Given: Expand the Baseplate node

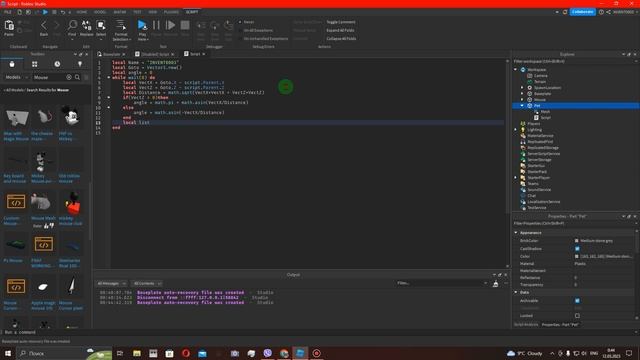Looking at the screenshot, I should (x=522, y=94).
